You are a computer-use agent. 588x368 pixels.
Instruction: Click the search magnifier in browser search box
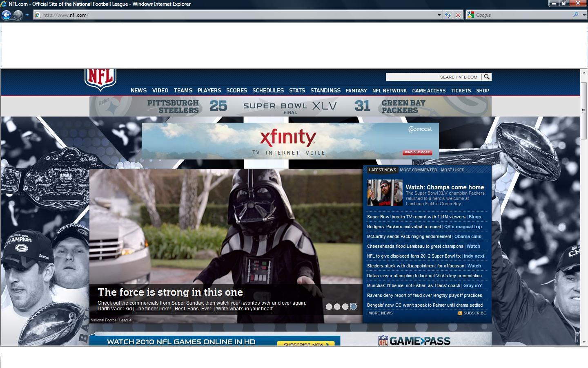point(576,15)
